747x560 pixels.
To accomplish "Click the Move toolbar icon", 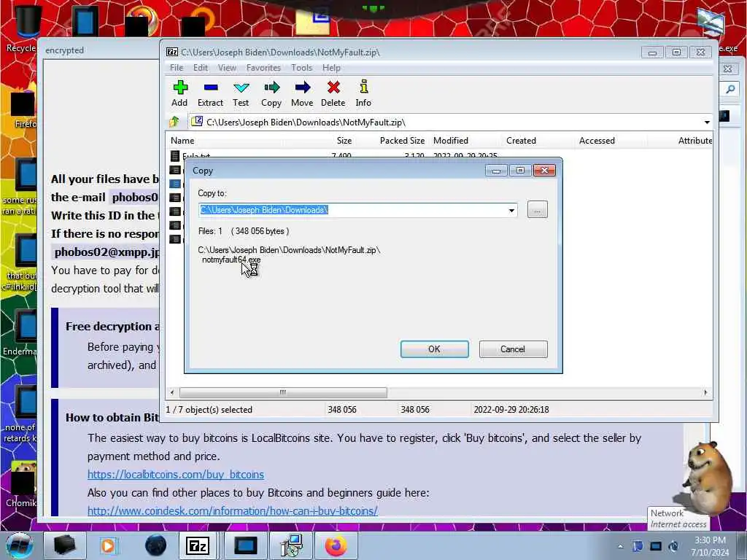I will tap(302, 93).
